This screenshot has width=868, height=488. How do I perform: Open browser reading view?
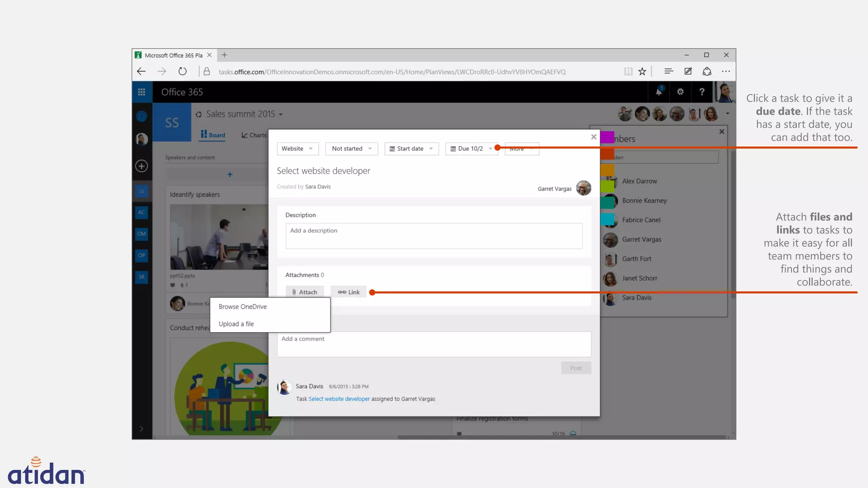tap(628, 72)
